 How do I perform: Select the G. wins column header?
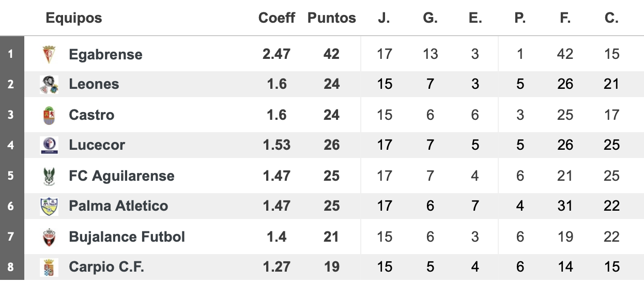click(430, 18)
